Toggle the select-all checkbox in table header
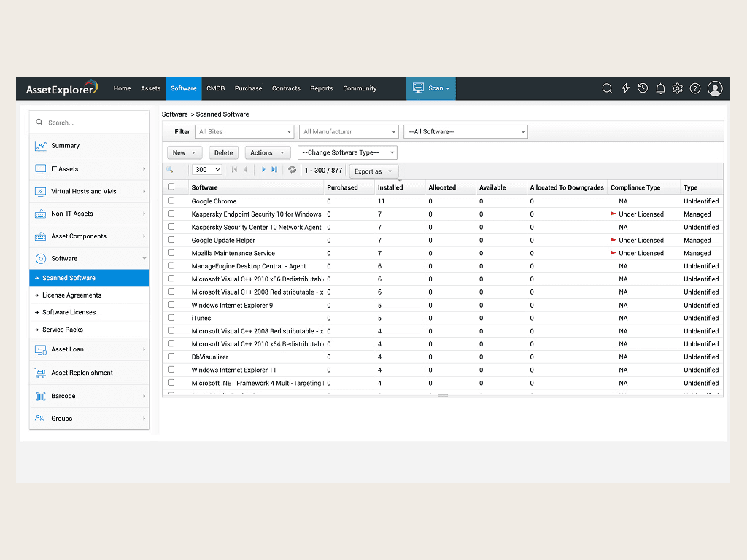Screen dimensions: 747x560 point(171,187)
